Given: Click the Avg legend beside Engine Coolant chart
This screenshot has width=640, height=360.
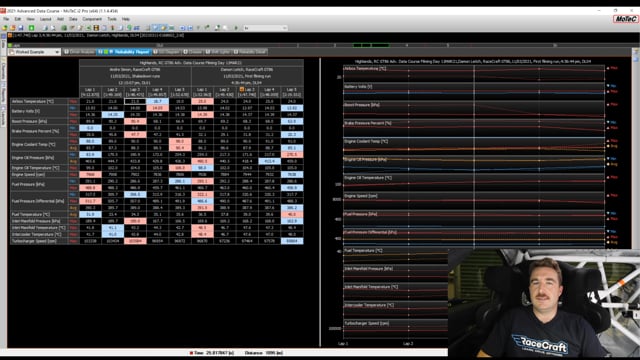Looking at the screenshot, I should pos(613,146).
